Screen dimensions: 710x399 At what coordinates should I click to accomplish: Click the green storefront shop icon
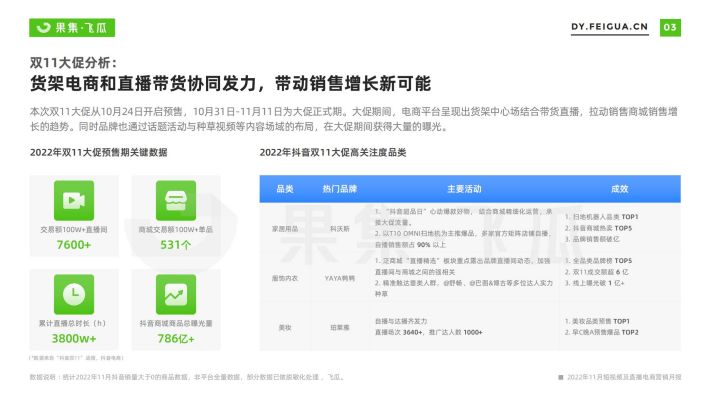click(176, 201)
